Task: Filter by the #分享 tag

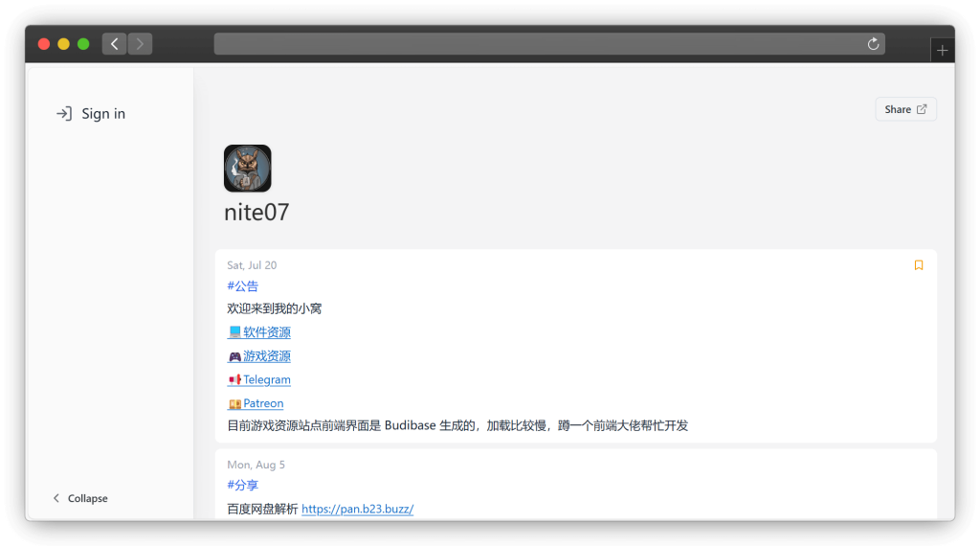Action: coord(242,486)
